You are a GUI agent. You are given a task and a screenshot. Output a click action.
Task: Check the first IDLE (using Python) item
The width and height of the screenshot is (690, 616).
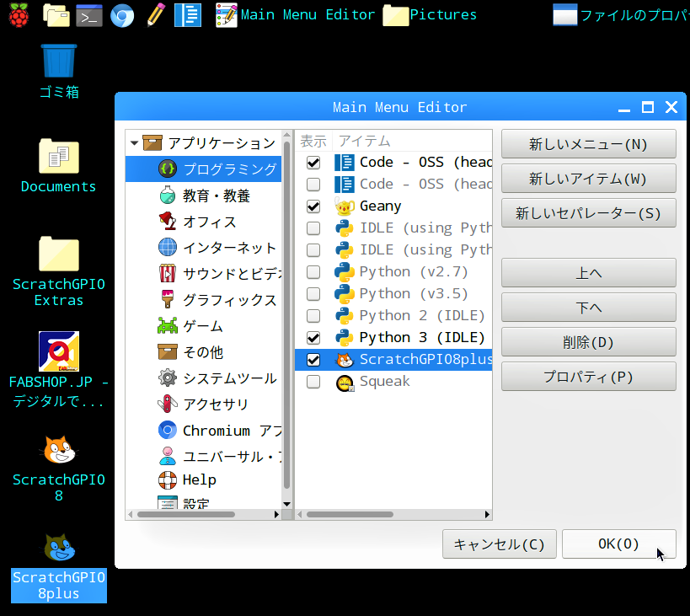point(313,228)
